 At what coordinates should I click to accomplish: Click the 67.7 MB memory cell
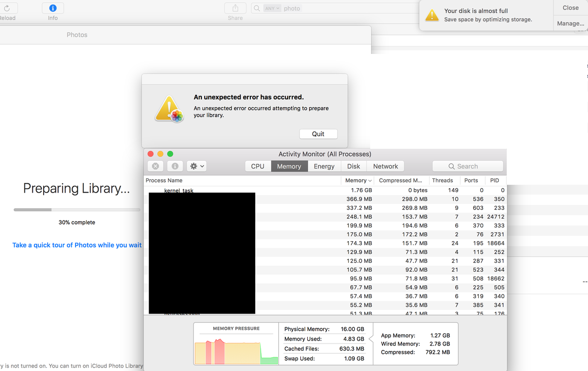coord(361,287)
